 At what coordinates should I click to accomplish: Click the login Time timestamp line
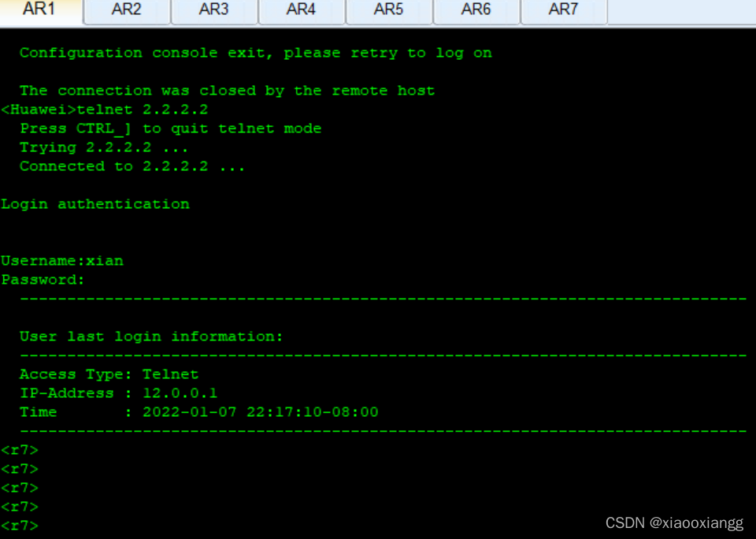(198, 412)
